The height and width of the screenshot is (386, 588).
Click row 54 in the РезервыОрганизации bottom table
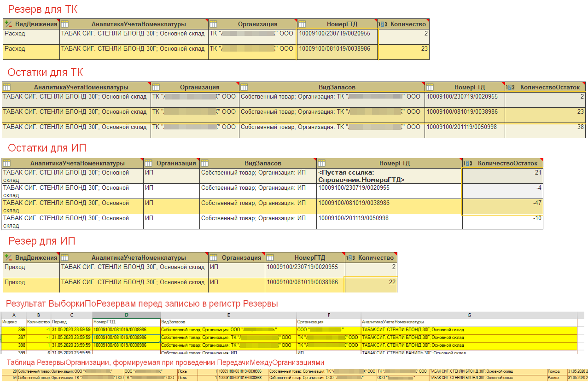point(294,378)
